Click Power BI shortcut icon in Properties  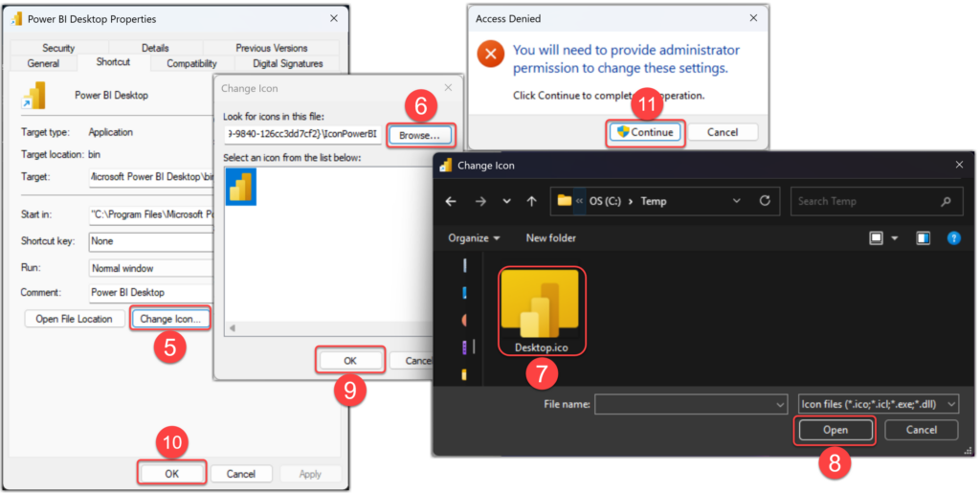click(33, 96)
